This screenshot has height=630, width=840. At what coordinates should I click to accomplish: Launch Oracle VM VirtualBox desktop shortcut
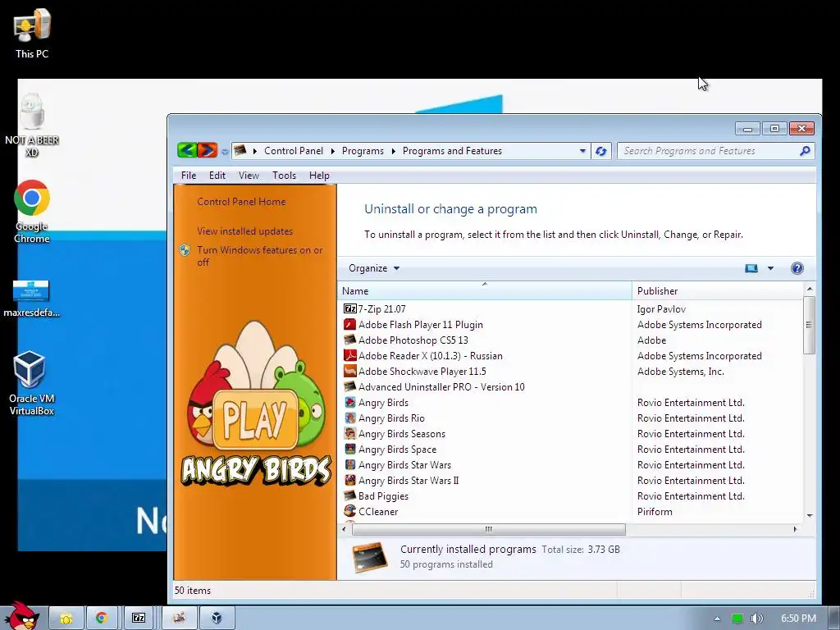(32, 382)
